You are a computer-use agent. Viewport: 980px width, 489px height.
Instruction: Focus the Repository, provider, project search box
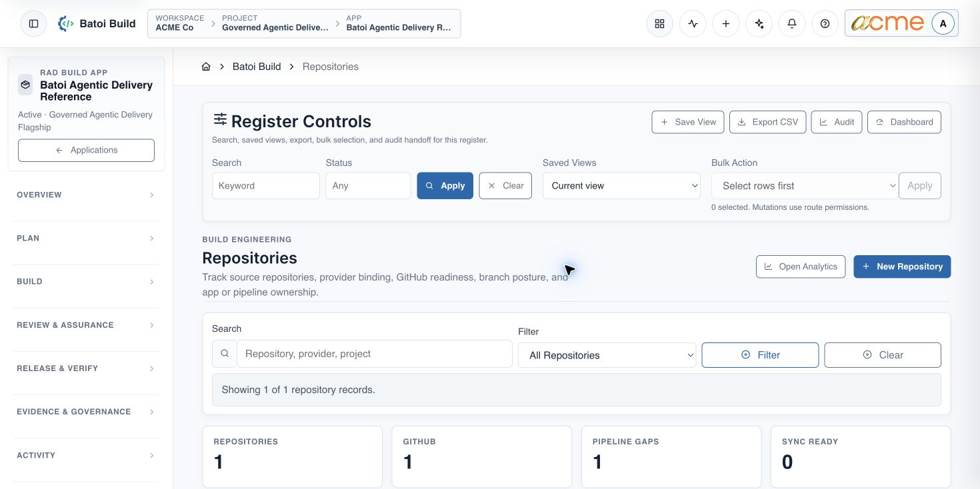click(375, 354)
